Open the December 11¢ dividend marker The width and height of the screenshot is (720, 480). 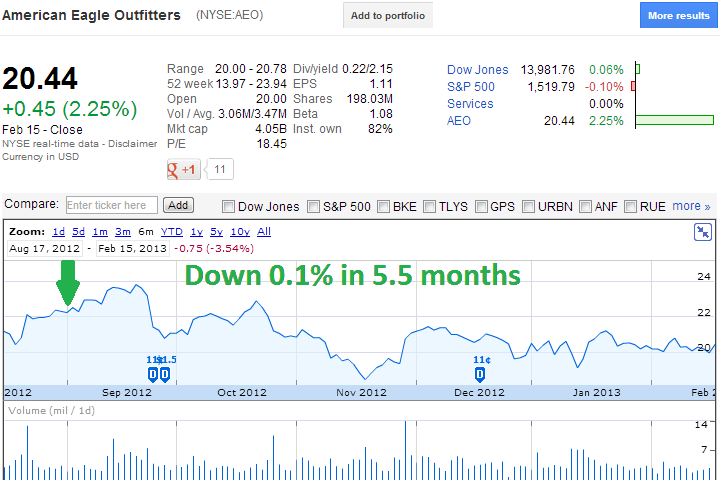click(x=479, y=374)
